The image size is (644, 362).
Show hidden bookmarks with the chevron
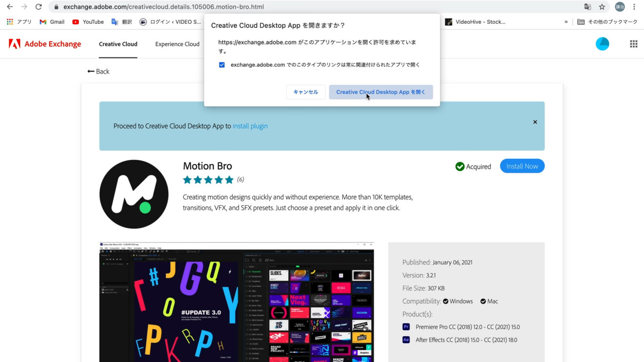coord(566,21)
